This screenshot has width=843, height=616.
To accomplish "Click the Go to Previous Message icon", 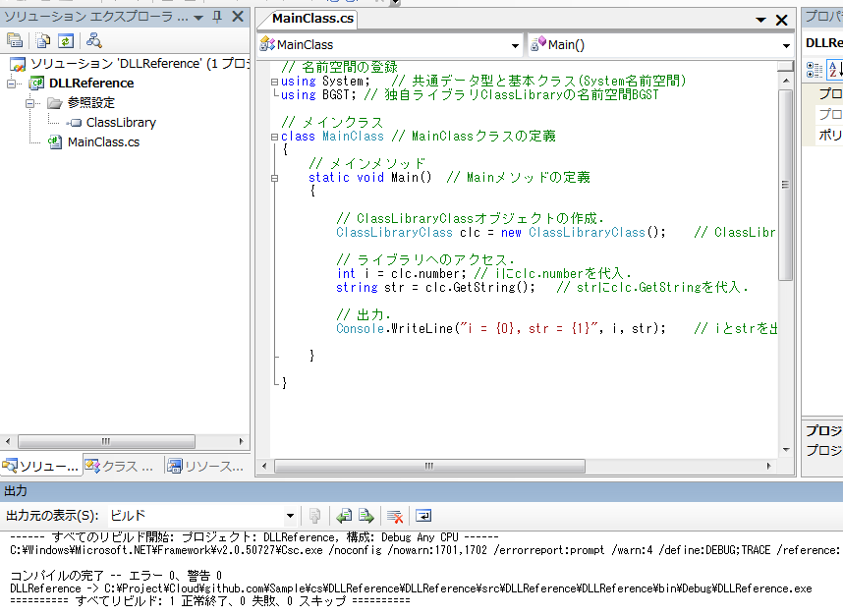I will click(344, 516).
